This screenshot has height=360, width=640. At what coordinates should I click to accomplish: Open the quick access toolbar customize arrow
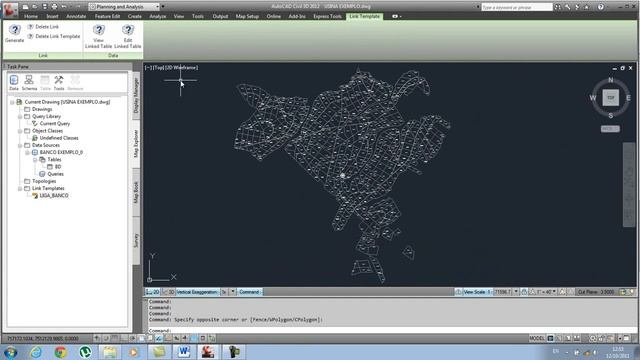[x=163, y=7]
